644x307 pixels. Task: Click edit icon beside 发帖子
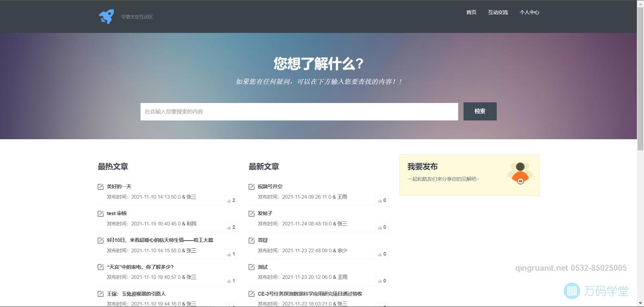coord(252,214)
